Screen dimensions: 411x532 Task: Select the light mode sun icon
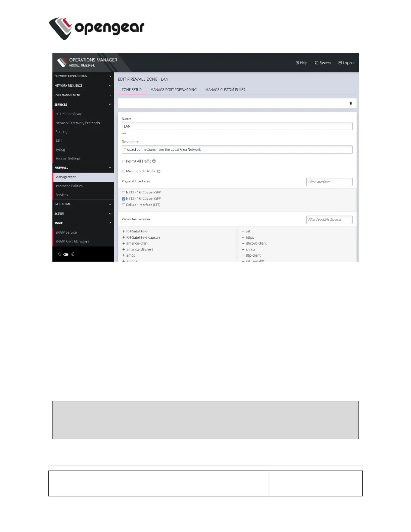[x=59, y=254]
